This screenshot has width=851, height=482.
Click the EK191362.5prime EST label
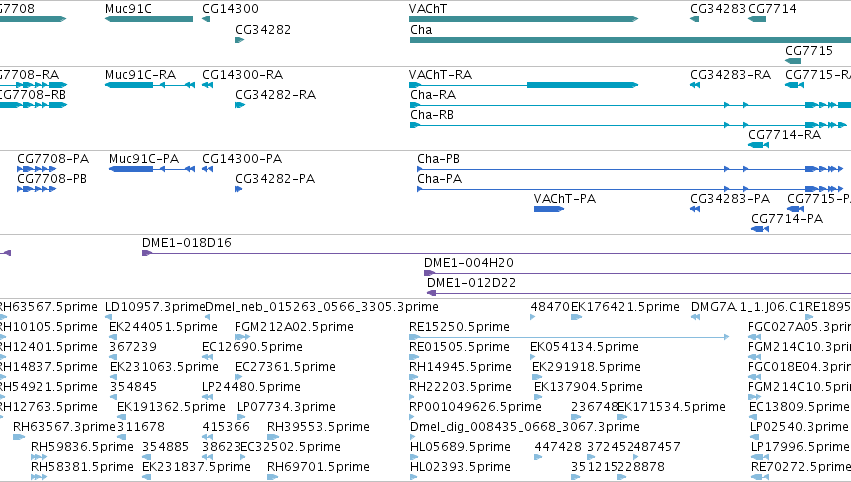click(x=172, y=408)
